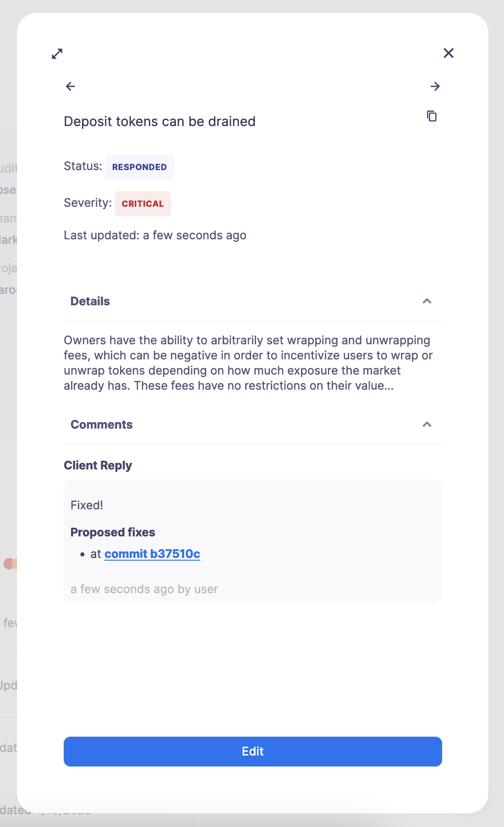Toggle the Comments section visibility
Image resolution: width=504 pixels, height=827 pixels.
tap(427, 425)
